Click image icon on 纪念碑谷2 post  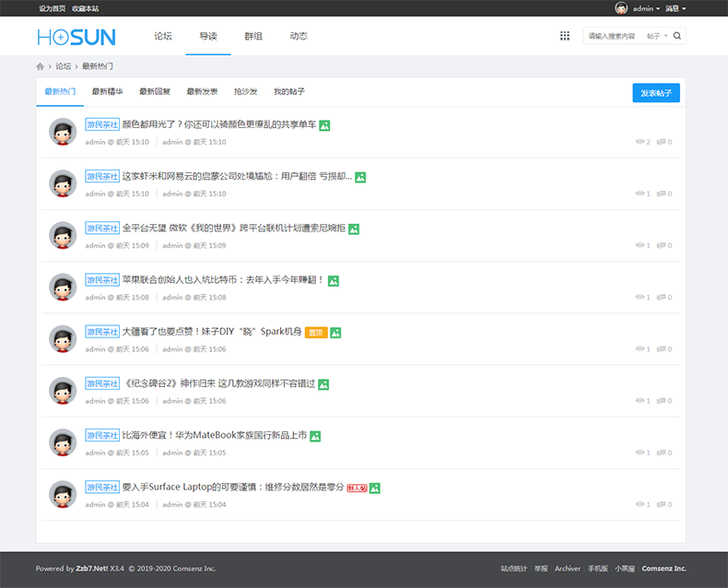pyautogui.click(x=323, y=384)
